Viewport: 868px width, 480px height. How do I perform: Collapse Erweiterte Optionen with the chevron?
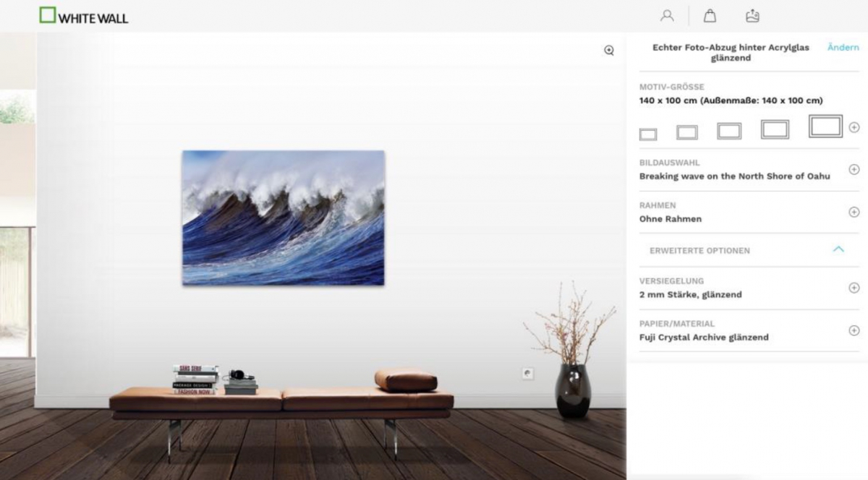pyautogui.click(x=838, y=249)
